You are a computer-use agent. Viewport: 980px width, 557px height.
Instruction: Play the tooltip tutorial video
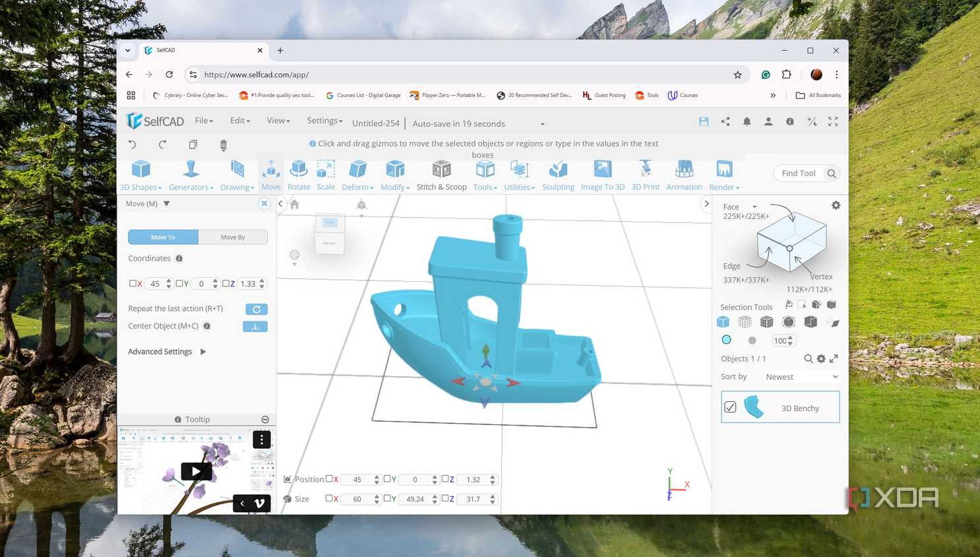pyautogui.click(x=196, y=471)
